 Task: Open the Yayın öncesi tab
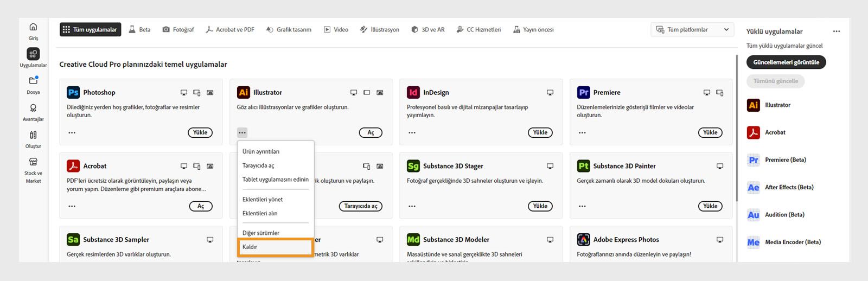point(533,30)
